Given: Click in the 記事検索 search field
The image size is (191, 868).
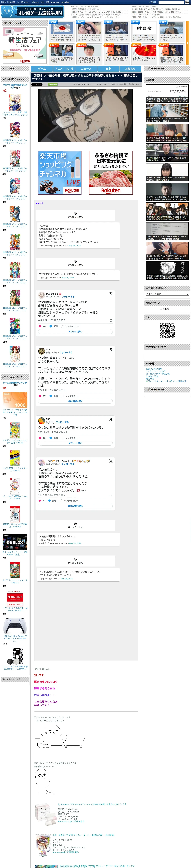Looking at the screenshot, I should tap(171, 2).
